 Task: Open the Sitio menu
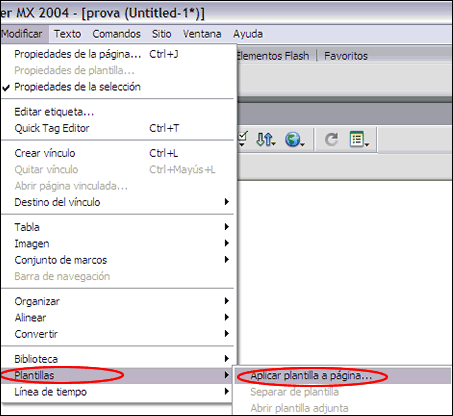[162, 34]
